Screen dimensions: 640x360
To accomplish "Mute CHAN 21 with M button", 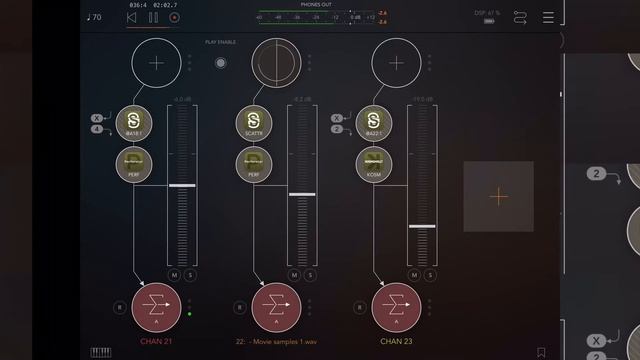I will coord(174,275).
